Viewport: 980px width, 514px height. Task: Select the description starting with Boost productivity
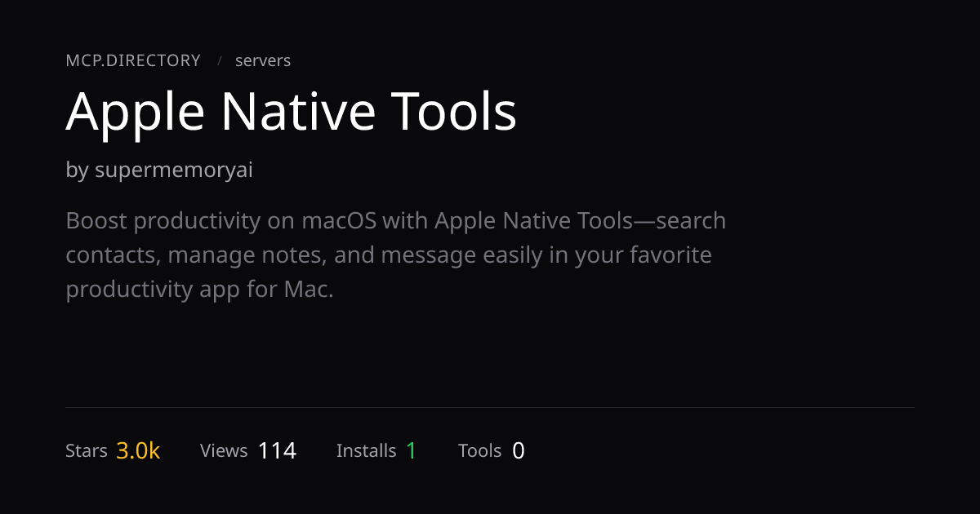pyautogui.click(x=396, y=255)
